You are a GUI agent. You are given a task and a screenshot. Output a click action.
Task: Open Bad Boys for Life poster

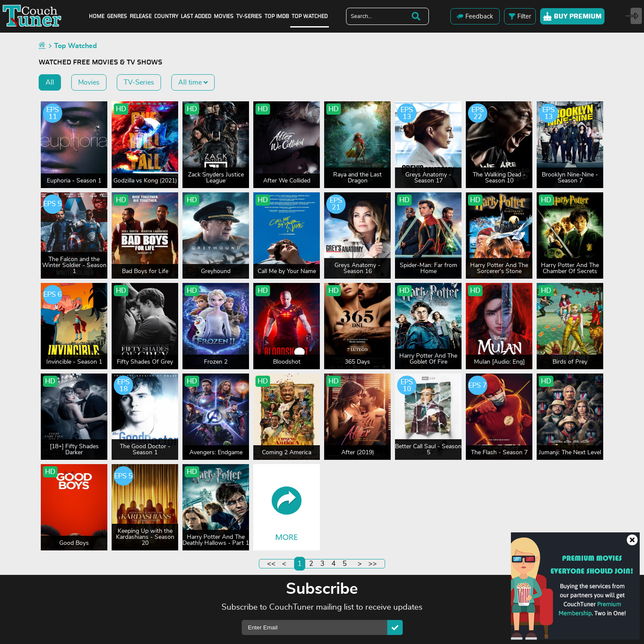[145, 235]
